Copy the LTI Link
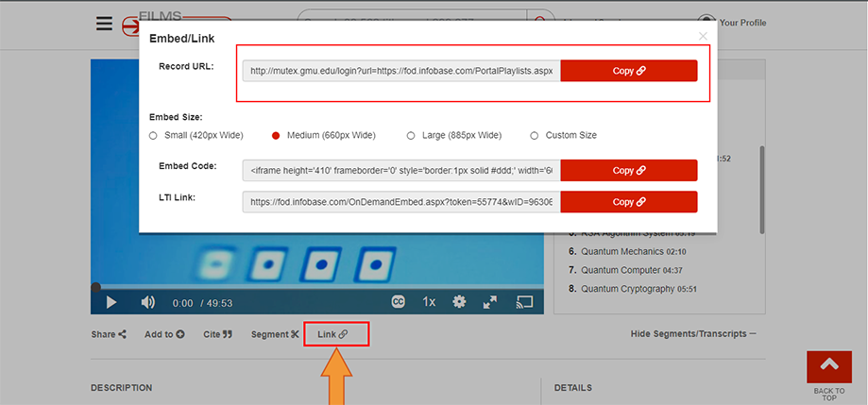The width and height of the screenshot is (868, 405). click(629, 202)
